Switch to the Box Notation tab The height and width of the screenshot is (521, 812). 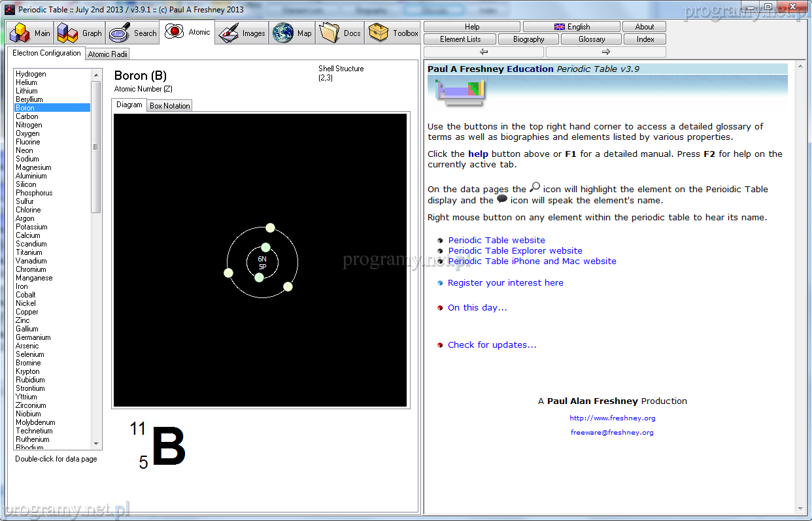[170, 106]
